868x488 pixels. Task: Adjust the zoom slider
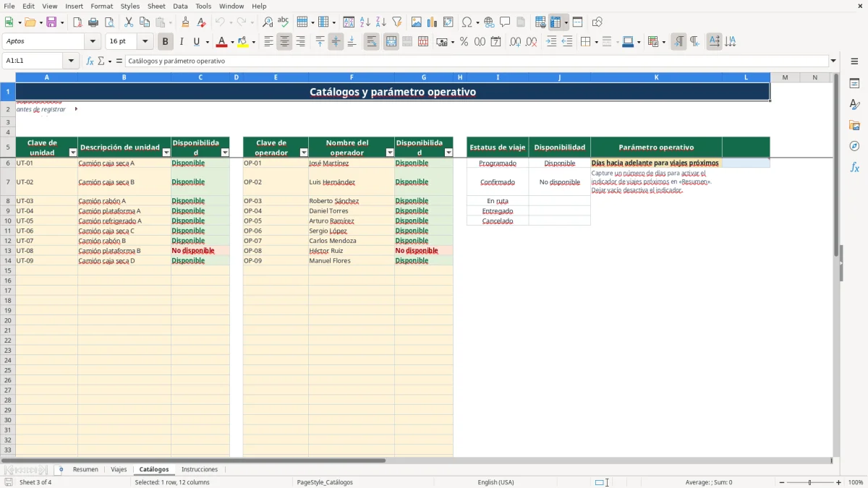pyautogui.click(x=810, y=482)
